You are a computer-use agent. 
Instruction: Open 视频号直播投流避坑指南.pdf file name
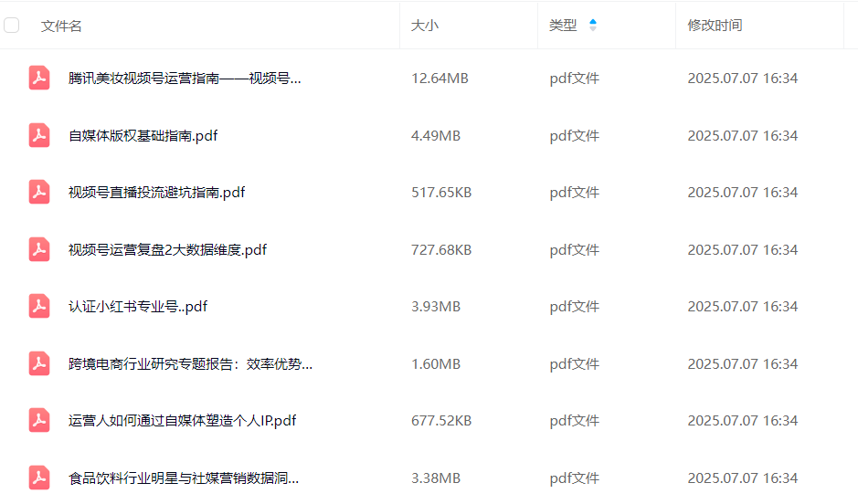(x=156, y=193)
